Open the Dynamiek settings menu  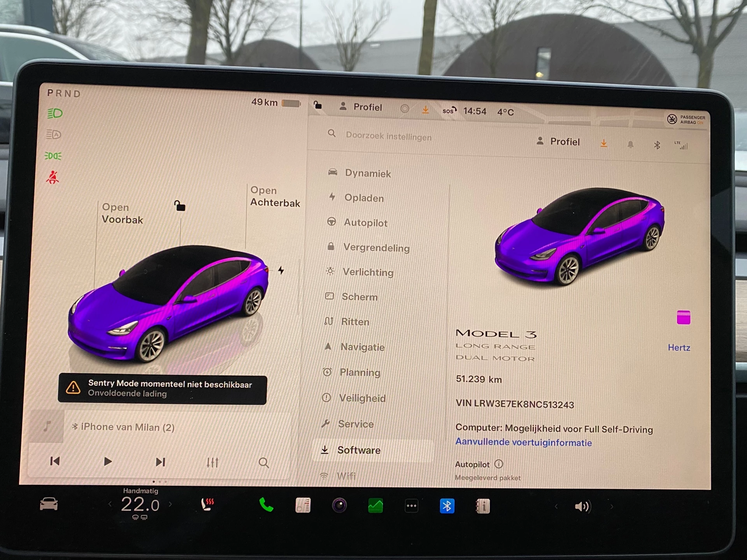point(359,173)
